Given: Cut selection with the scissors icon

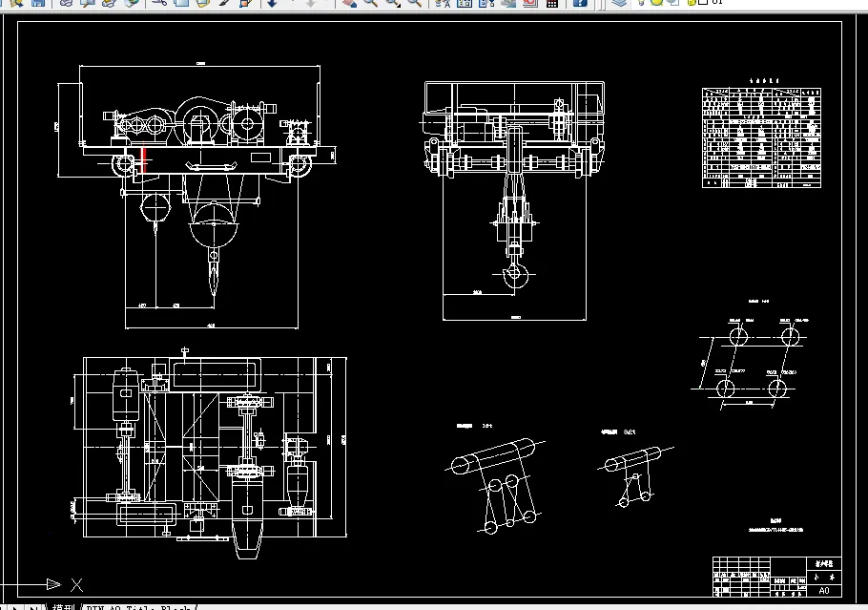Looking at the screenshot, I should coord(159,3).
